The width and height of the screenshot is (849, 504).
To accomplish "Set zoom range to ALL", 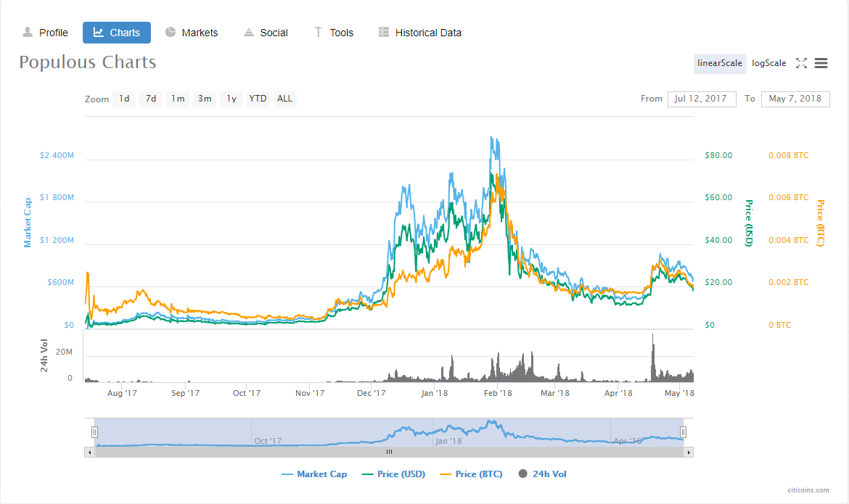I will (284, 99).
